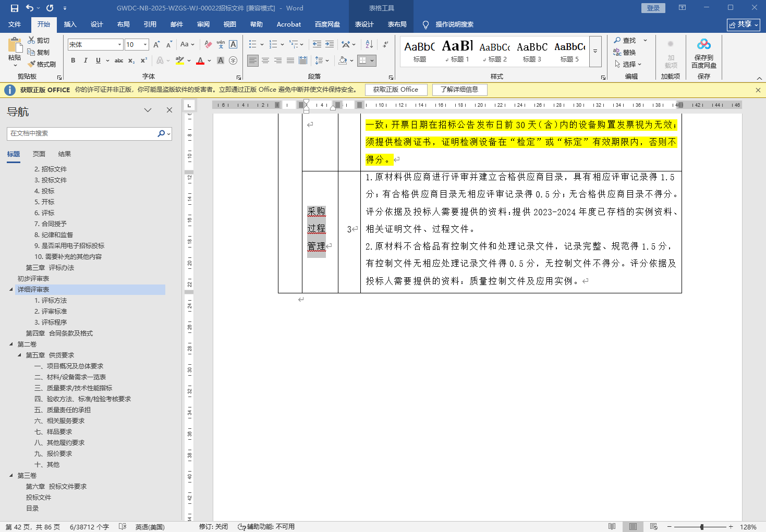Shrink font size with the smaller A icon

pos(169,44)
